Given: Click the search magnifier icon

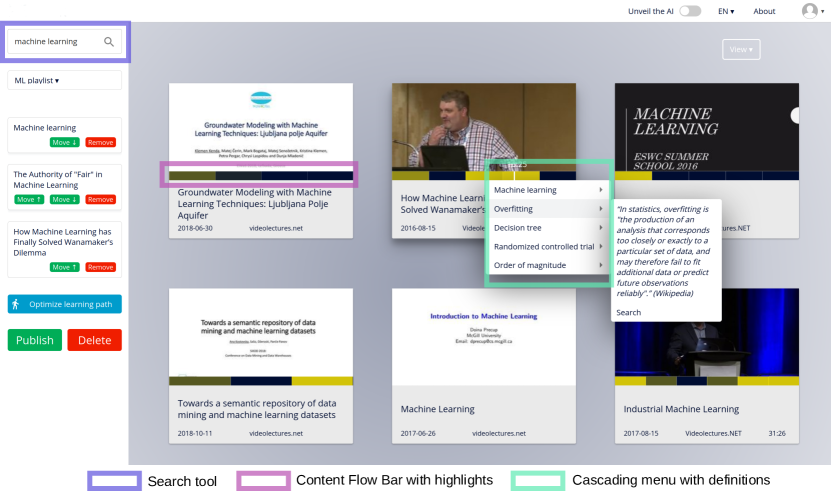Looking at the screenshot, I should pyautogui.click(x=109, y=42).
